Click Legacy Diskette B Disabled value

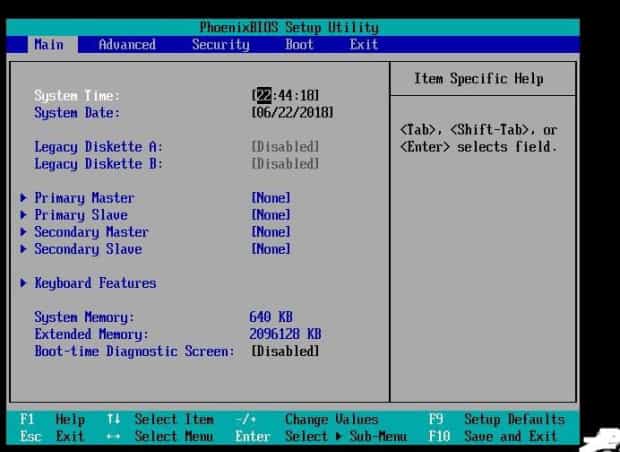click(x=285, y=164)
